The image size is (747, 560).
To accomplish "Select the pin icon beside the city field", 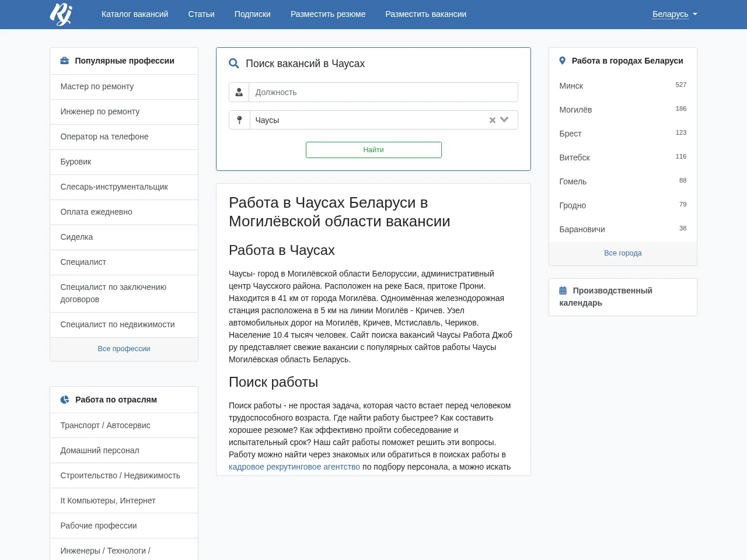I will point(239,120).
